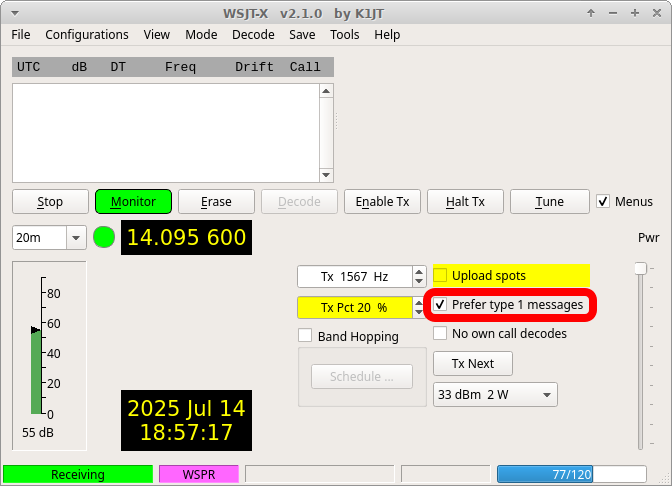
Task: Minimize the WSJT-X window
Action: coord(613,13)
